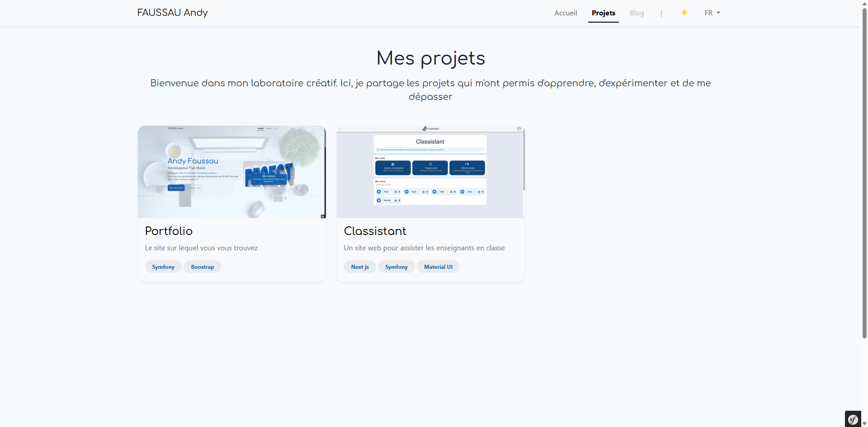Select the Symfony tag on Classistant card
The height and width of the screenshot is (427, 868).
coord(396,267)
